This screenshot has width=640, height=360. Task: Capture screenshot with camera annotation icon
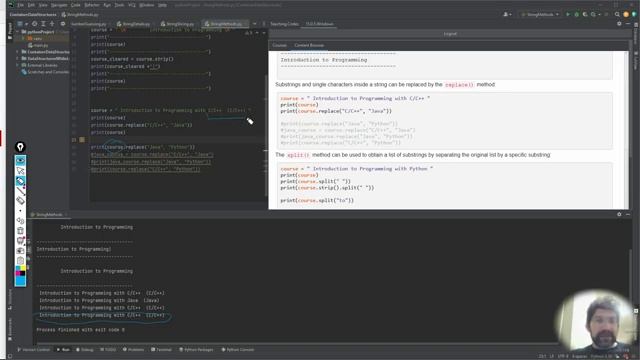[20, 251]
